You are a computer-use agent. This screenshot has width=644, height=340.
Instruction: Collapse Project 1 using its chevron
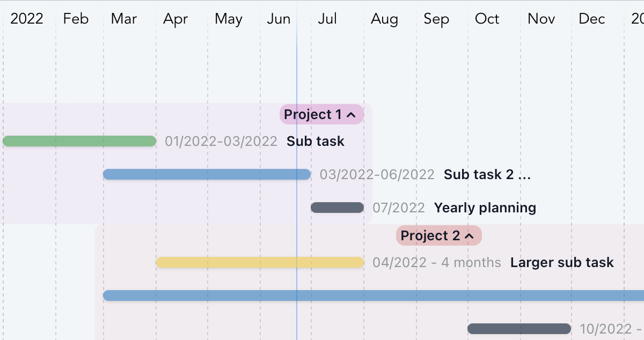(352, 115)
